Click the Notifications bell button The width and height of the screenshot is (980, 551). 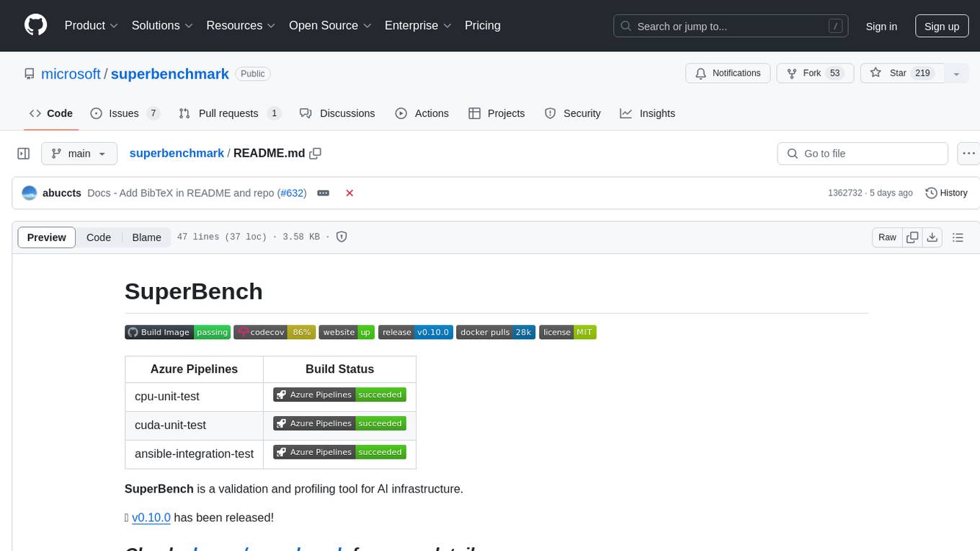pyautogui.click(x=728, y=74)
